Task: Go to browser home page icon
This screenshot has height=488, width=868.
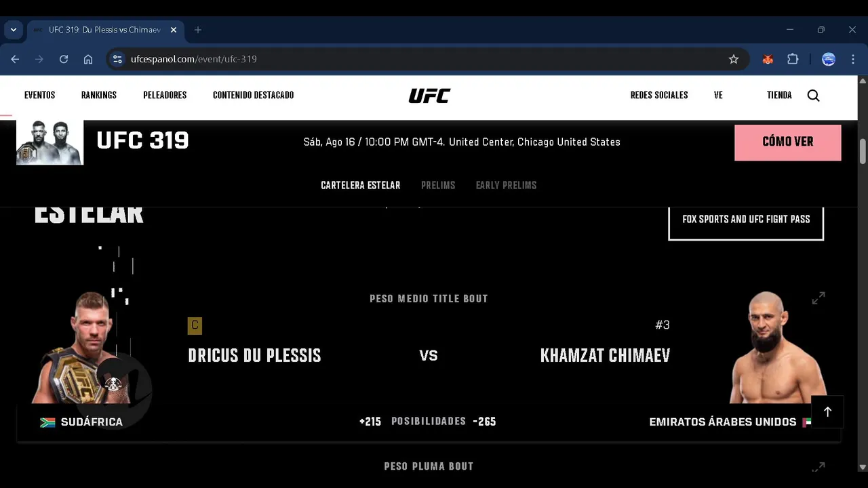Action: click(x=88, y=59)
